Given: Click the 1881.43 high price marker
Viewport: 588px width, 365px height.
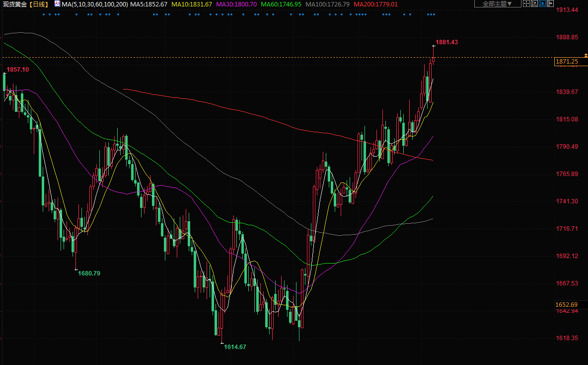Looking at the screenshot, I should [446, 42].
